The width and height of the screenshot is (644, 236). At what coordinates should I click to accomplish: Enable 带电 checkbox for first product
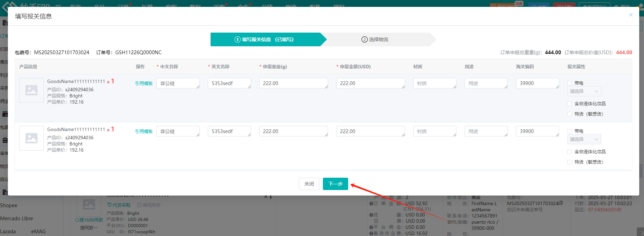[x=570, y=83]
